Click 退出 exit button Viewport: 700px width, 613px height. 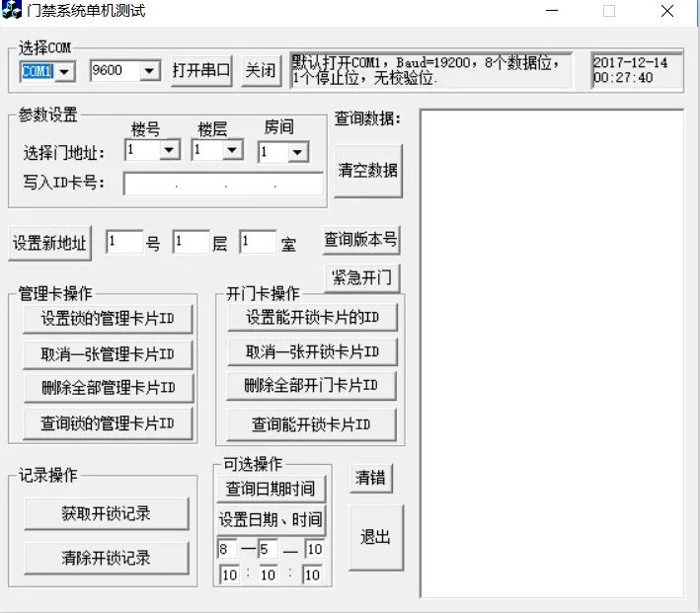coord(376,537)
